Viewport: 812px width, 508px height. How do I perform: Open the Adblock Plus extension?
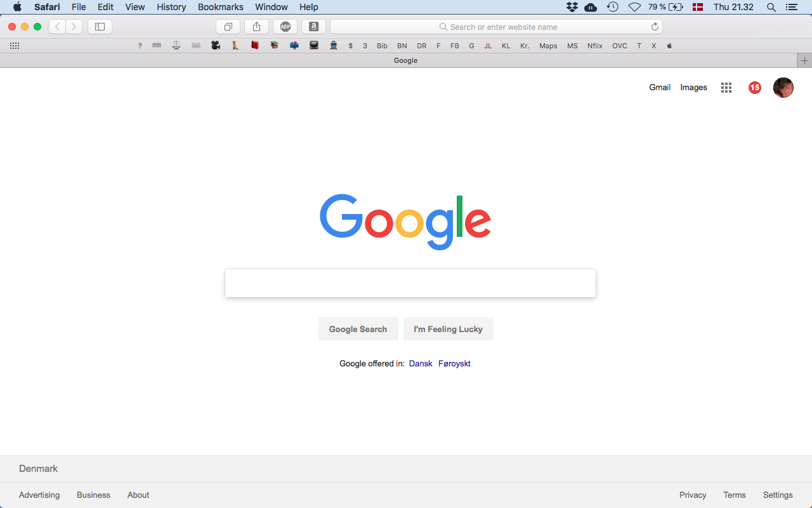[x=285, y=27]
